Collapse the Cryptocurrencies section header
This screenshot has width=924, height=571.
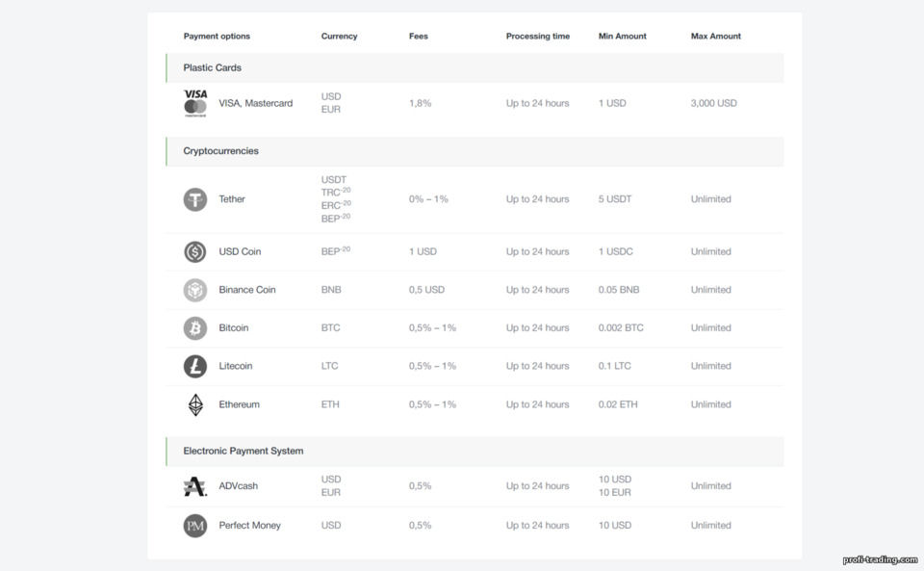click(475, 151)
